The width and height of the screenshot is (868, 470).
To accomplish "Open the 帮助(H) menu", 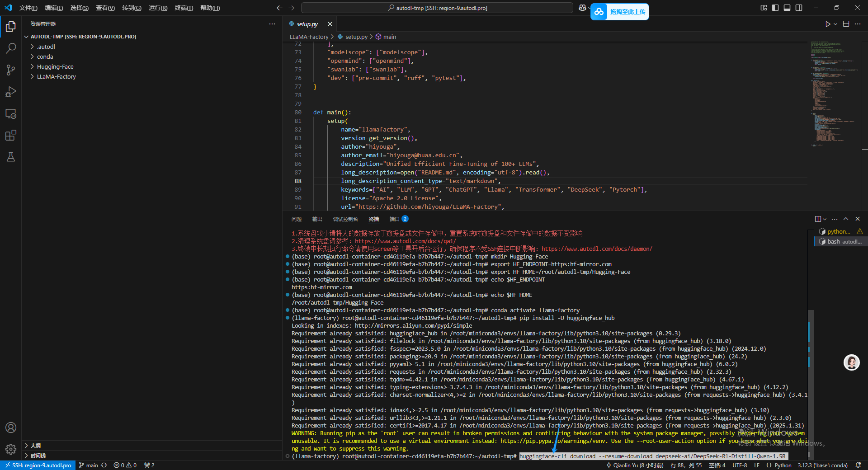I will (210, 8).
